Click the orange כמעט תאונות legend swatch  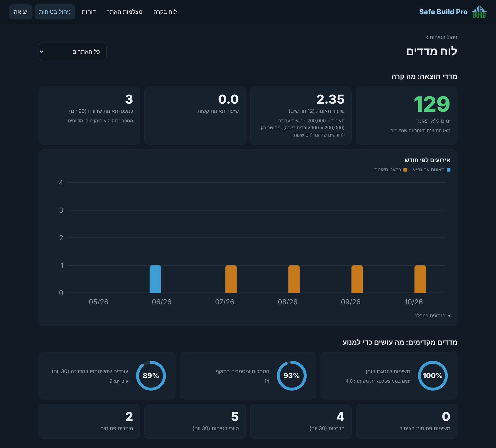point(405,170)
